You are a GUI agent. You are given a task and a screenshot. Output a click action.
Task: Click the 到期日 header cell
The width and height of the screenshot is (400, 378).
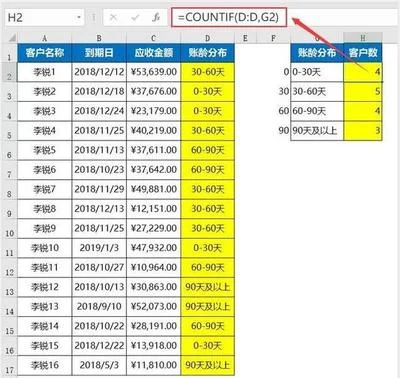click(99, 53)
